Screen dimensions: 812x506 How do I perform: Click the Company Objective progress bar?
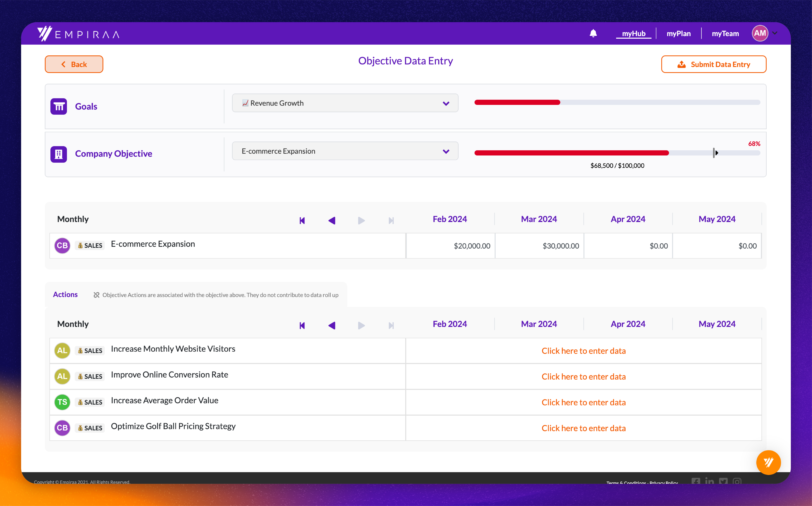617,153
